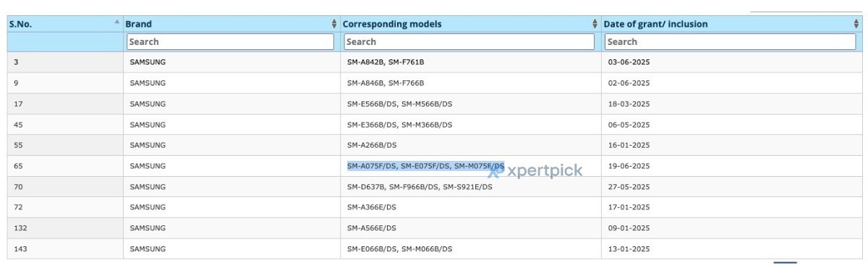Image resolution: width=868 pixels, height=271 pixels.
Task: Click serial number 65
Action: click(x=18, y=166)
